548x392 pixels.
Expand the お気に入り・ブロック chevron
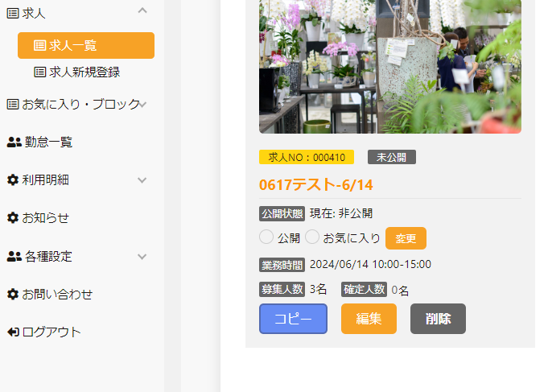tap(142, 104)
